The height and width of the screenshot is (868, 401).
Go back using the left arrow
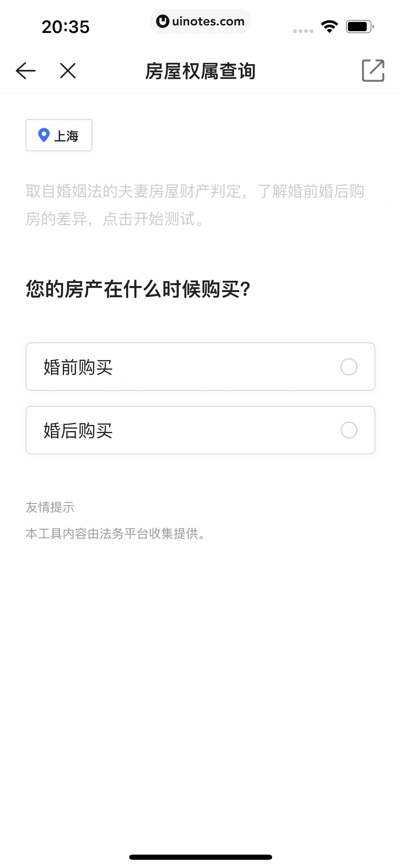pos(26,71)
